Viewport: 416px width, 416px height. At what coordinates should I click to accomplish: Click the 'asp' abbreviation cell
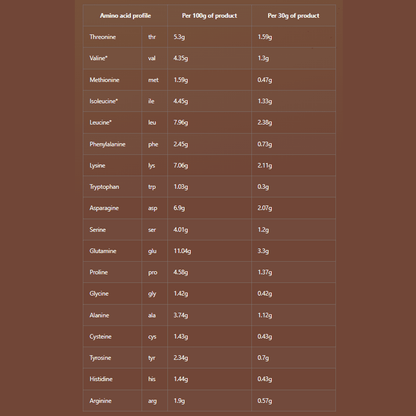pyautogui.click(x=154, y=208)
